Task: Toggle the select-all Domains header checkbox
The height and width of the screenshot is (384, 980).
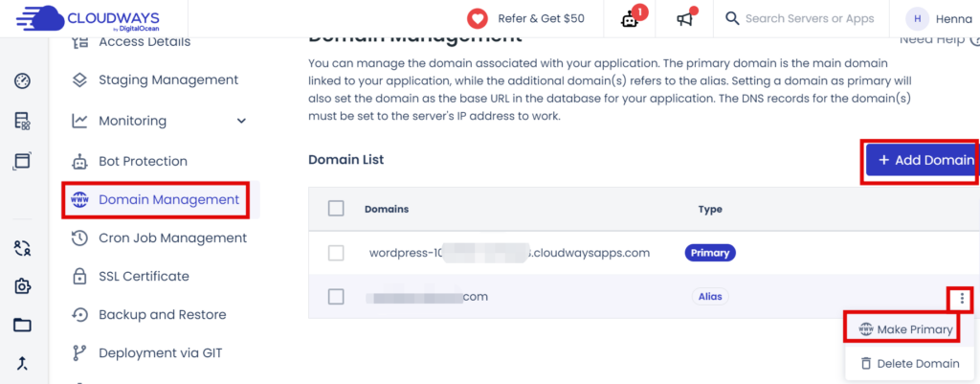Action: click(336, 209)
